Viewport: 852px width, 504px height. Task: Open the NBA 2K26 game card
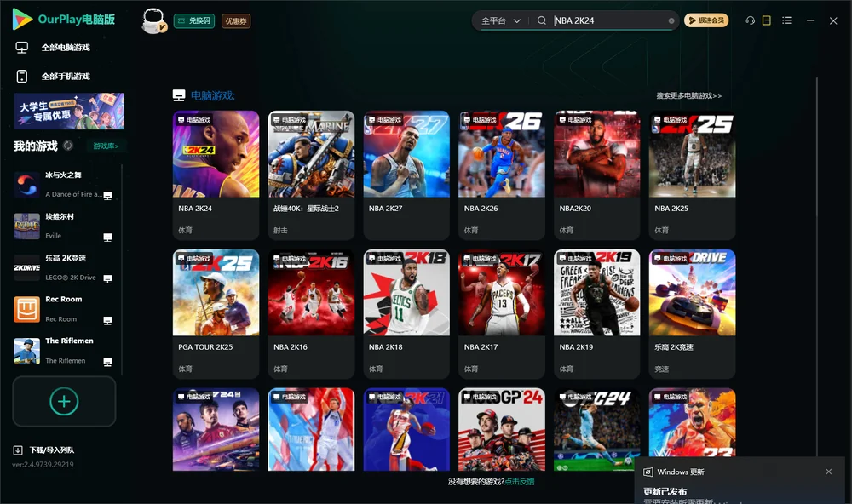pos(502,175)
